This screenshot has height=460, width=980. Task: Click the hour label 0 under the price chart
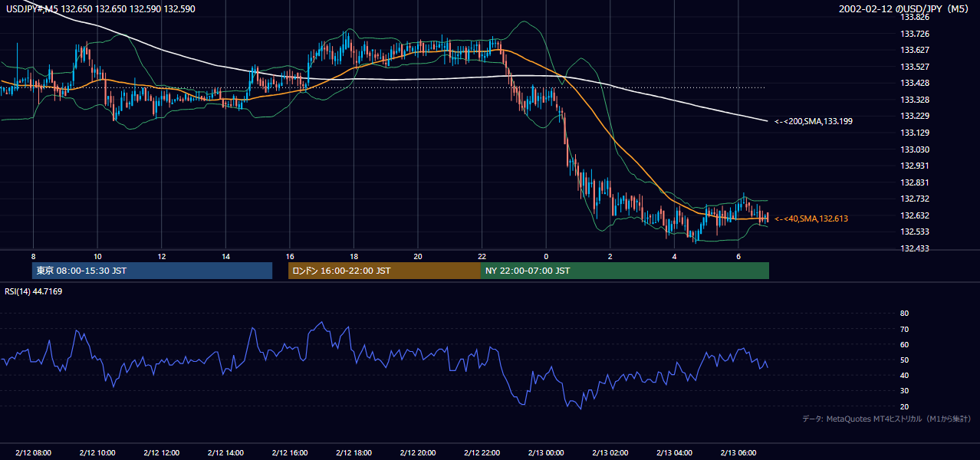[546, 256]
